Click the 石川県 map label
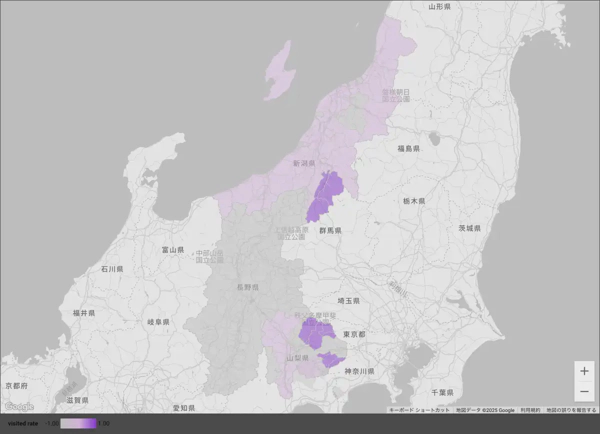This screenshot has height=434, width=600. 111,270
